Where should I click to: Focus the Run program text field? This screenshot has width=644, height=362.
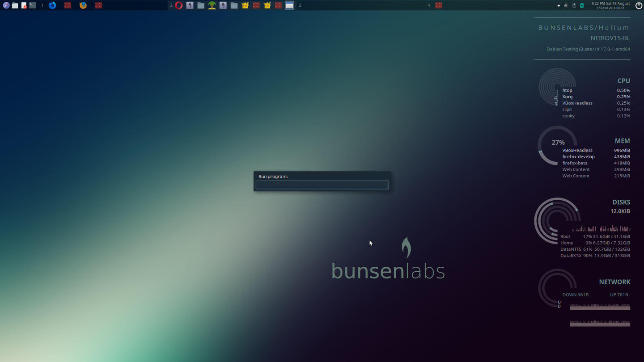[322, 185]
